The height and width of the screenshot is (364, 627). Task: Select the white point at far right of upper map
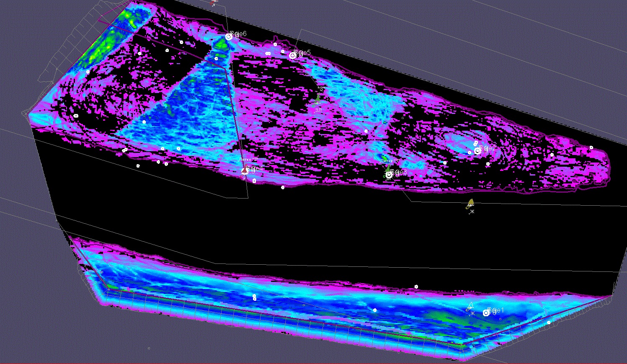click(x=591, y=147)
